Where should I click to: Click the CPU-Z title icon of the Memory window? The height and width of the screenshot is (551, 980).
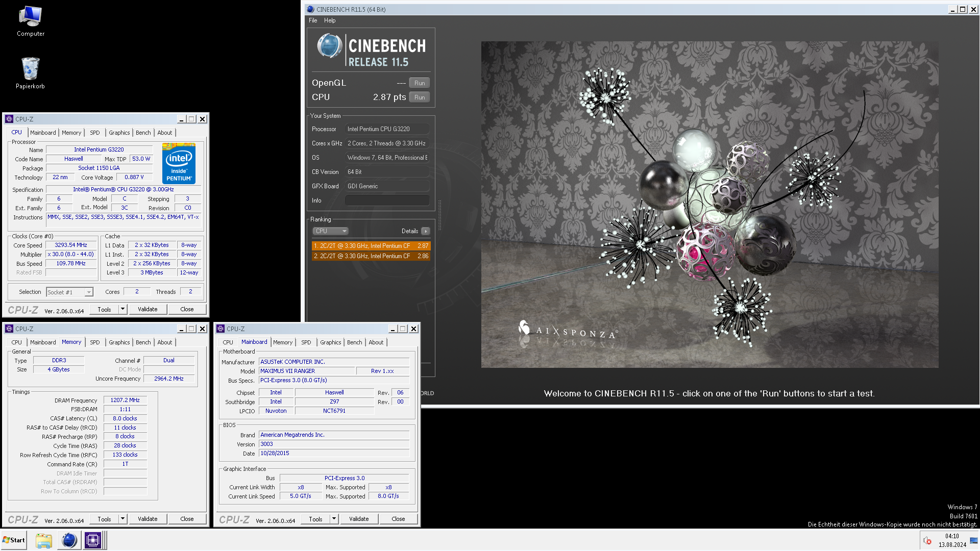(9, 329)
